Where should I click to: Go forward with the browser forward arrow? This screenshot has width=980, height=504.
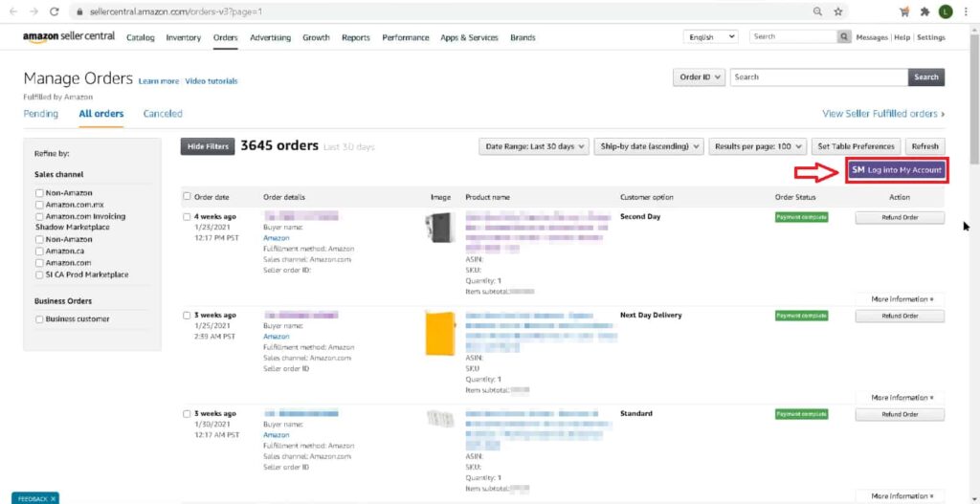pyautogui.click(x=33, y=11)
